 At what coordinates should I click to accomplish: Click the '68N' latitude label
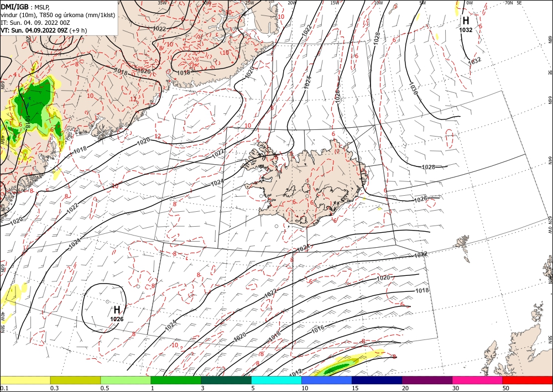pos(550,39)
